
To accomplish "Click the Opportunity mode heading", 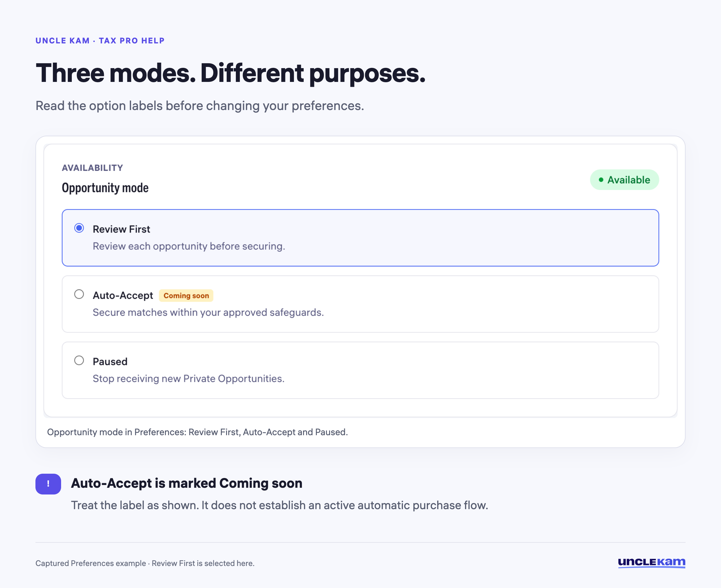I will pos(105,188).
